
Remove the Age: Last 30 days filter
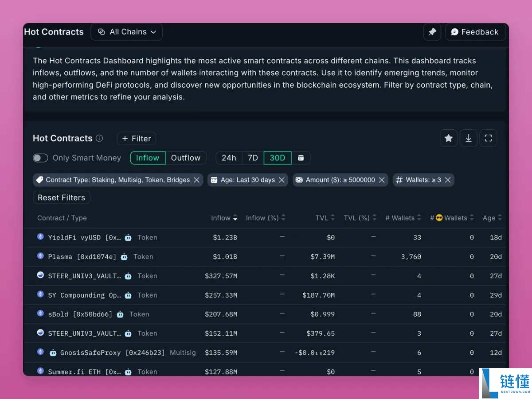pos(282,180)
